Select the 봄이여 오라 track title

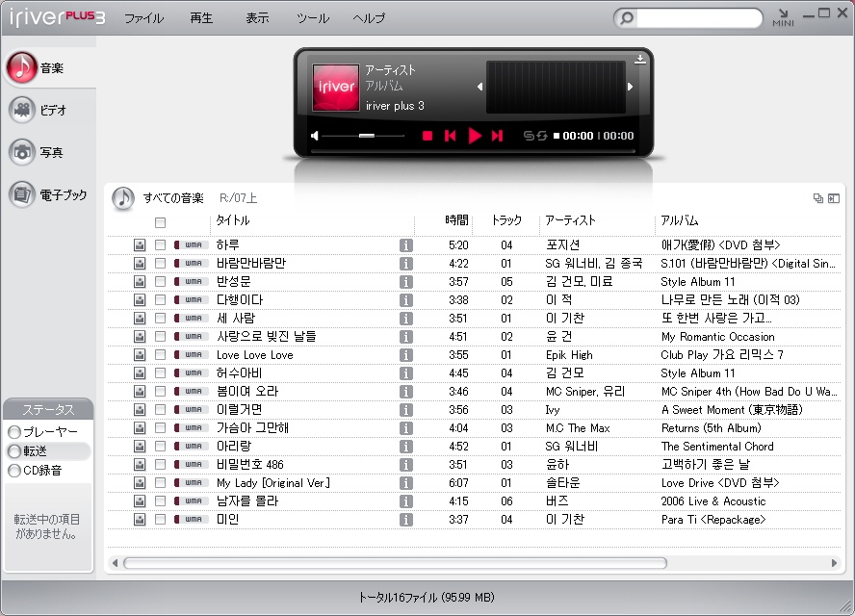tap(247, 392)
